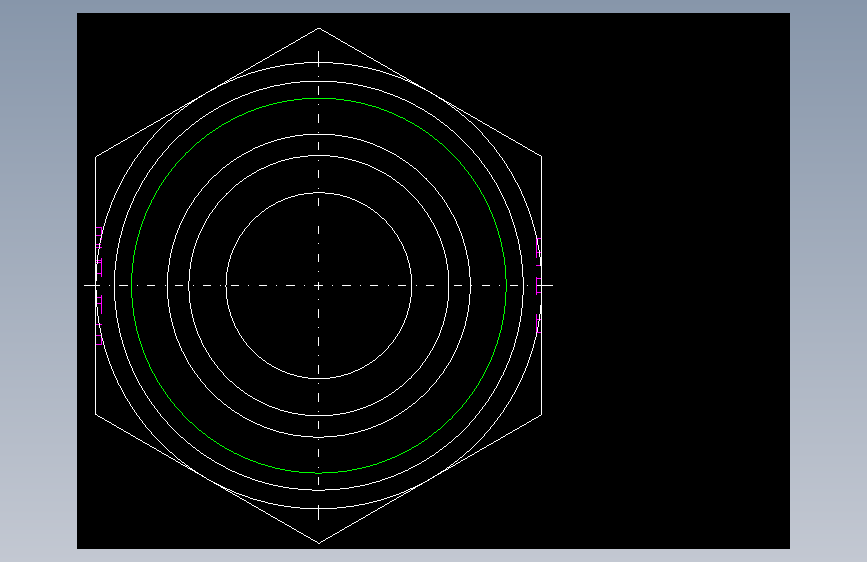Pick the upper-right corner of the hexagon
Screen dimensions: 867x562
541,157
